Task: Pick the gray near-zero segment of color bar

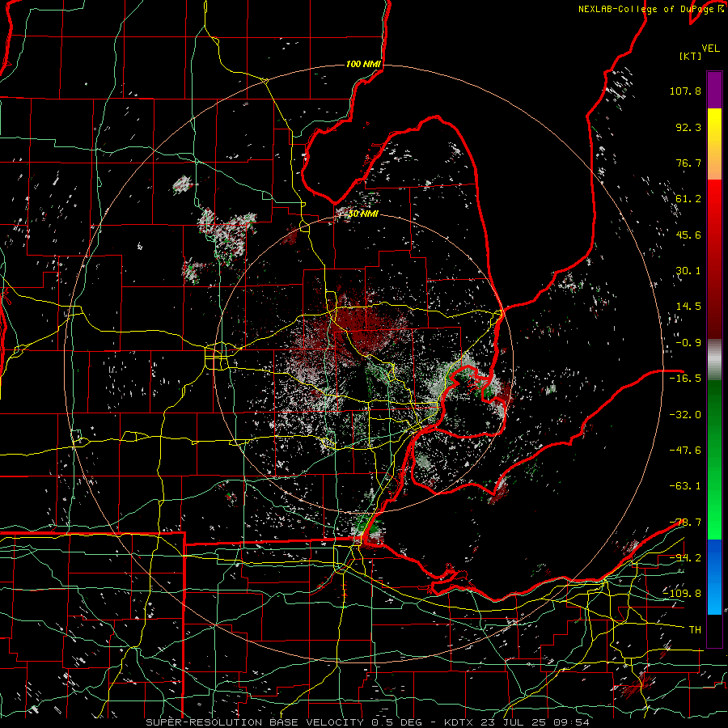Action: point(714,358)
